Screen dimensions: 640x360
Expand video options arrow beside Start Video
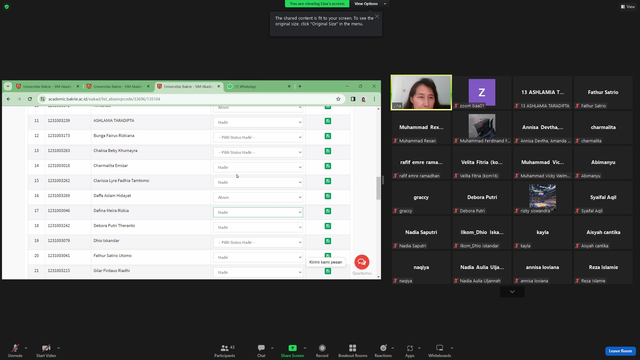pyautogui.click(x=58, y=348)
